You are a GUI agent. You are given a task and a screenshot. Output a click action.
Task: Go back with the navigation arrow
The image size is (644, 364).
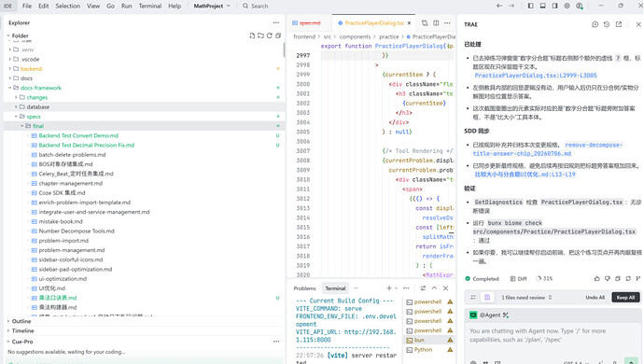(499, 6)
